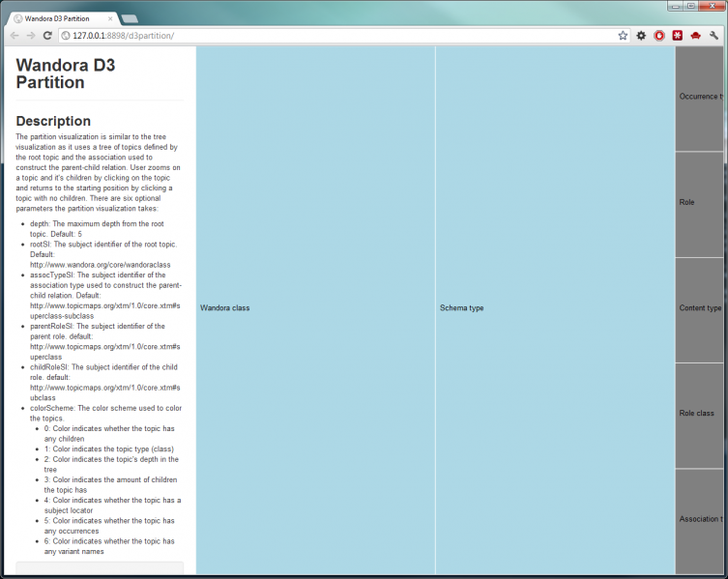Click the address bar URL field

(338, 36)
